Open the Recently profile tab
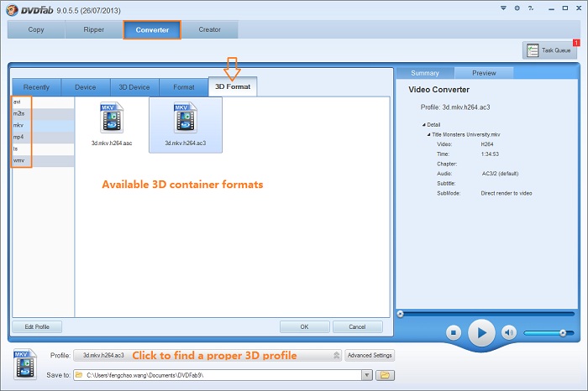This screenshot has height=391, width=588. point(36,87)
